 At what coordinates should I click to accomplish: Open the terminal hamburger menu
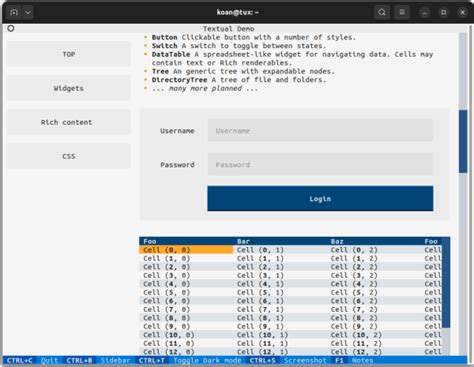402,13
